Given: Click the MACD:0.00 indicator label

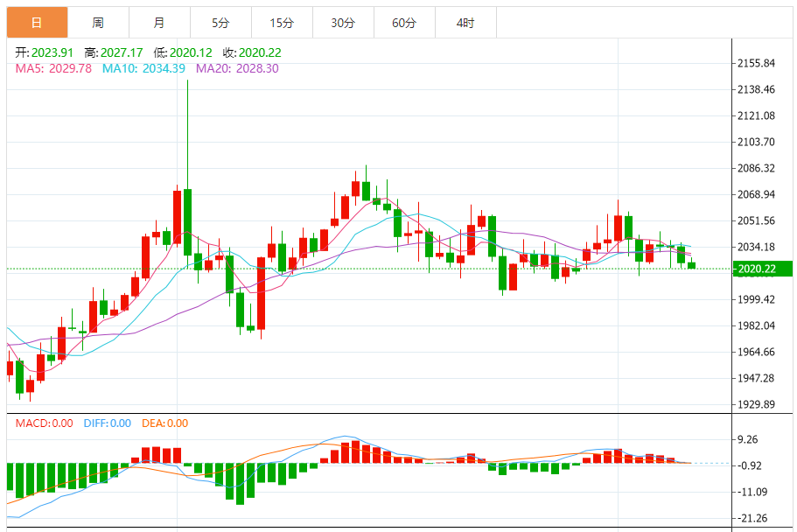Looking at the screenshot, I should click(x=45, y=423).
